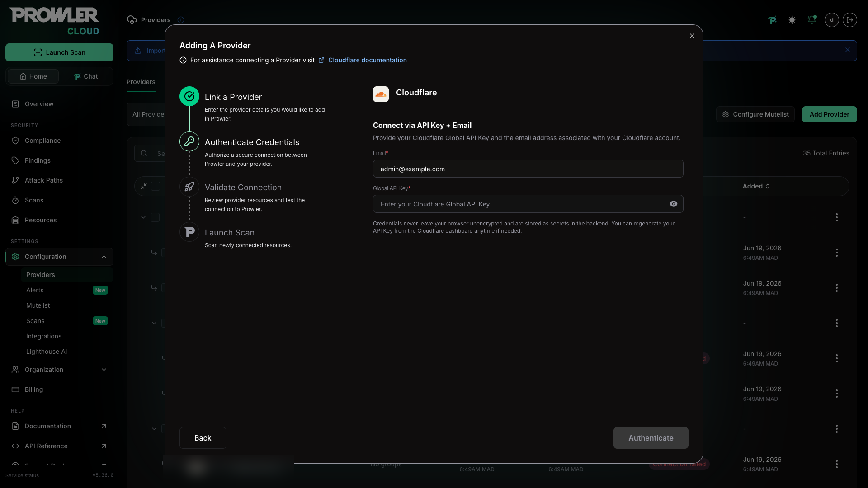Image resolution: width=868 pixels, height=488 pixels.
Task: Close the Adding A Provider dialog
Action: point(692,36)
